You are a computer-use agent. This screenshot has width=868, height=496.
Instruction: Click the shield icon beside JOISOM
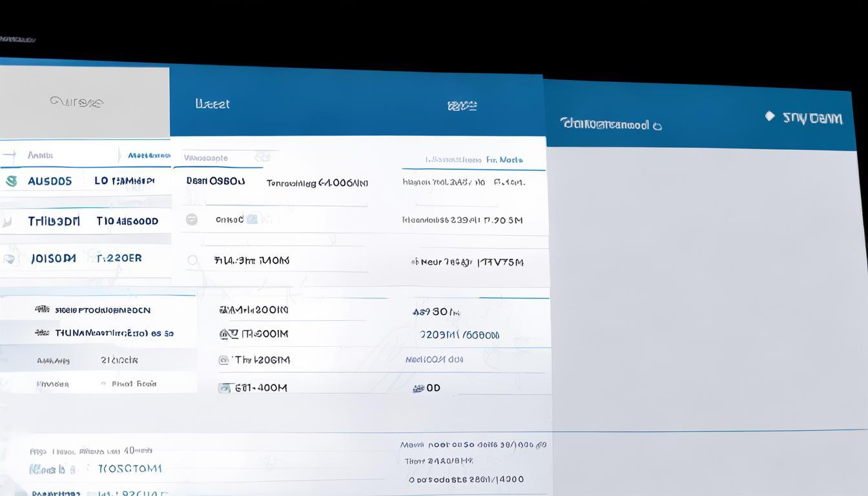(9, 259)
